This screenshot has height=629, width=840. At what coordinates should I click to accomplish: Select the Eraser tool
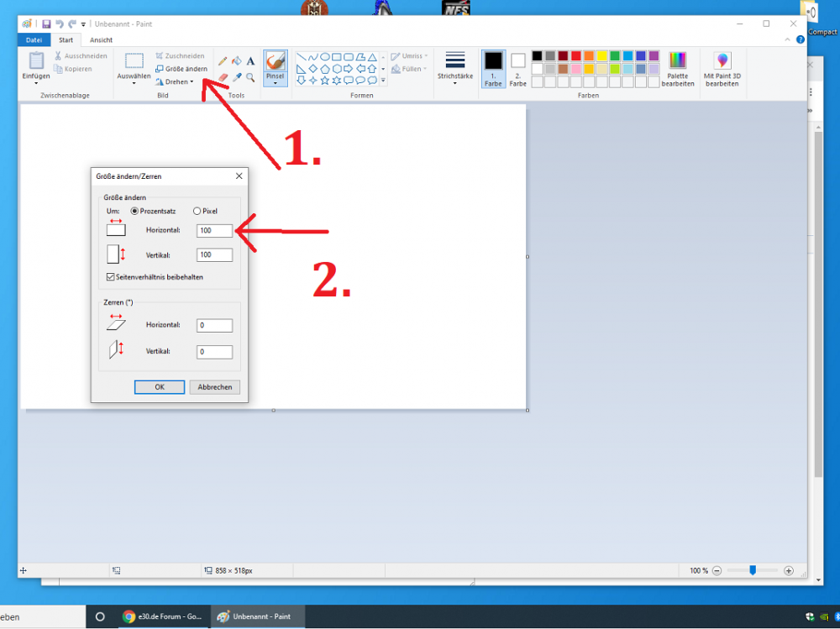(223, 77)
